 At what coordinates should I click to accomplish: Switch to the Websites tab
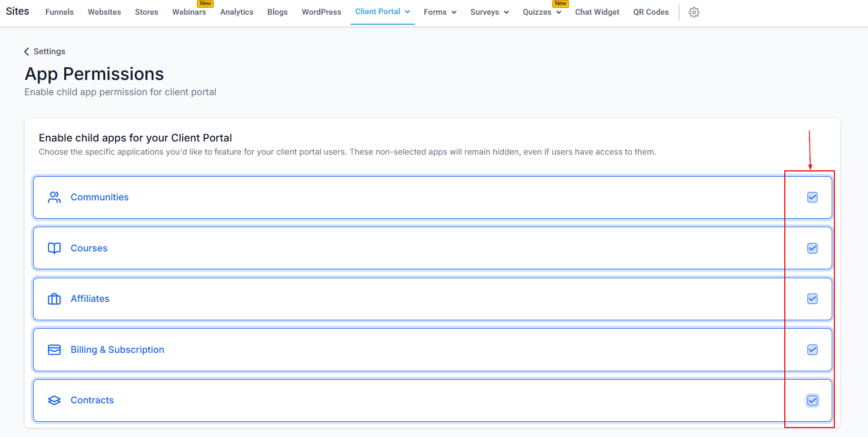[104, 12]
